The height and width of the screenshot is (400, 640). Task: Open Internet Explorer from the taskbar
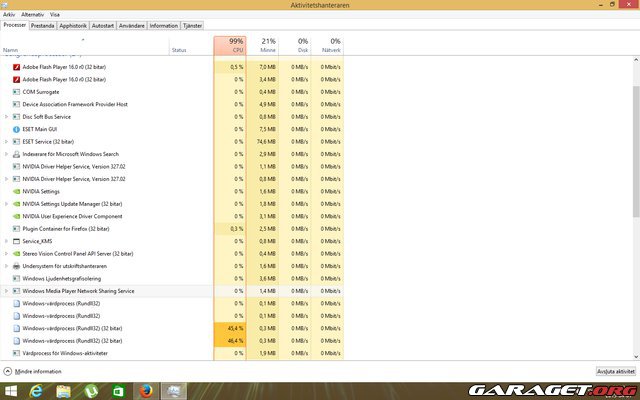[38, 390]
